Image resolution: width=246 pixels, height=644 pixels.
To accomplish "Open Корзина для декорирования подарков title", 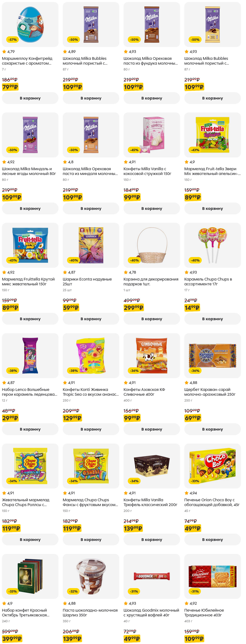I will [x=151, y=281].
